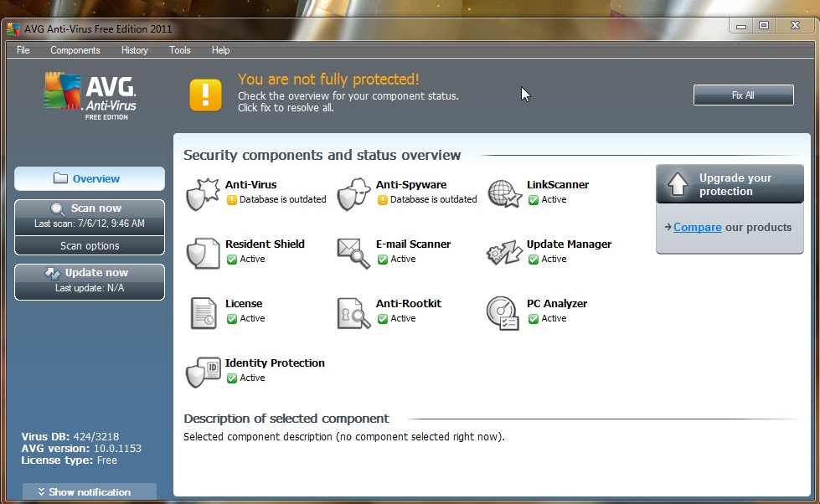The width and height of the screenshot is (820, 504).
Task: Click the Anti-Rootkit title text
Action: tap(409, 304)
